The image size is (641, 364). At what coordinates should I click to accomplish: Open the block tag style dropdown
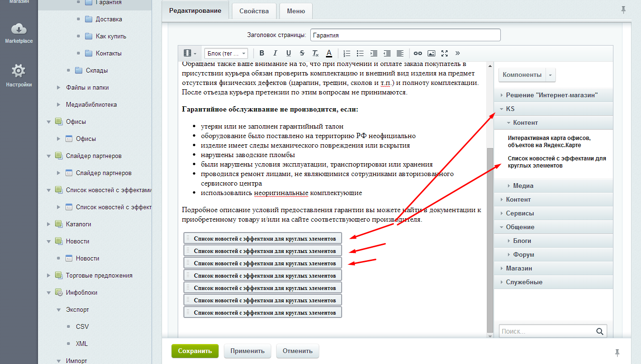(226, 53)
